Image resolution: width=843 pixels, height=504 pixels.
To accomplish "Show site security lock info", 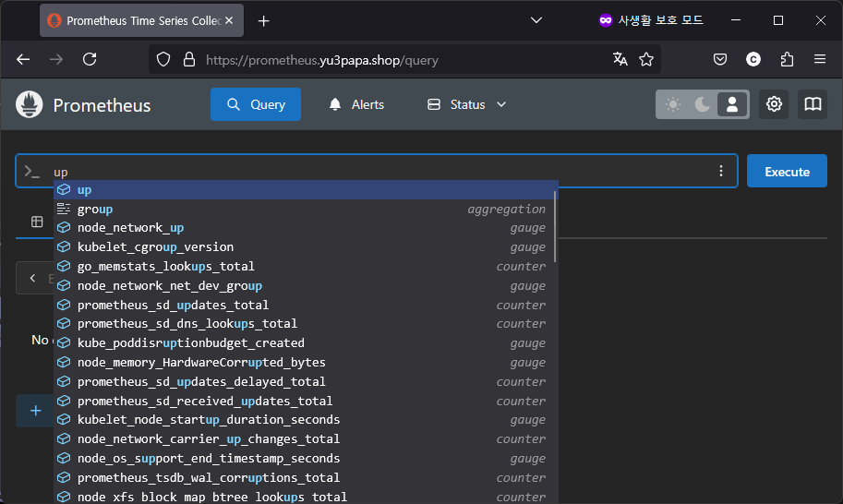I will tap(188, 59).
